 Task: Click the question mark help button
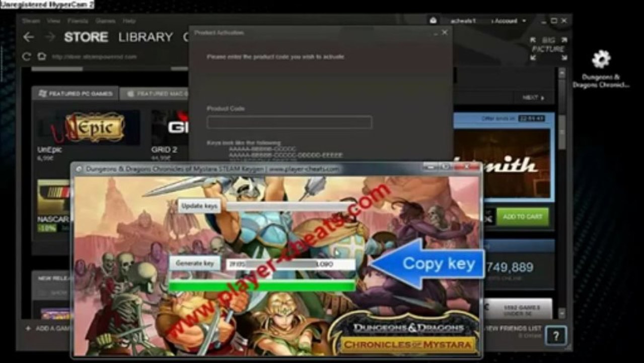click(555, 335)
